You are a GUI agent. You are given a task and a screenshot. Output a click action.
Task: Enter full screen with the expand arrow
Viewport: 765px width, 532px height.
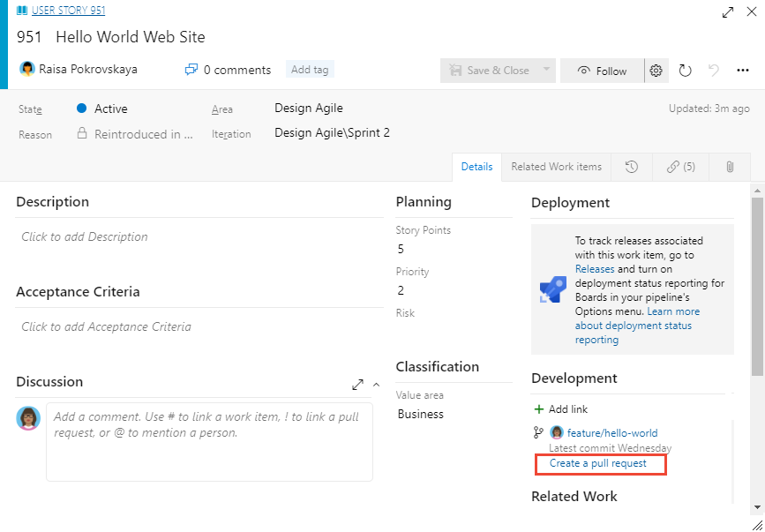pyautogui.click(x=727, y=12)
